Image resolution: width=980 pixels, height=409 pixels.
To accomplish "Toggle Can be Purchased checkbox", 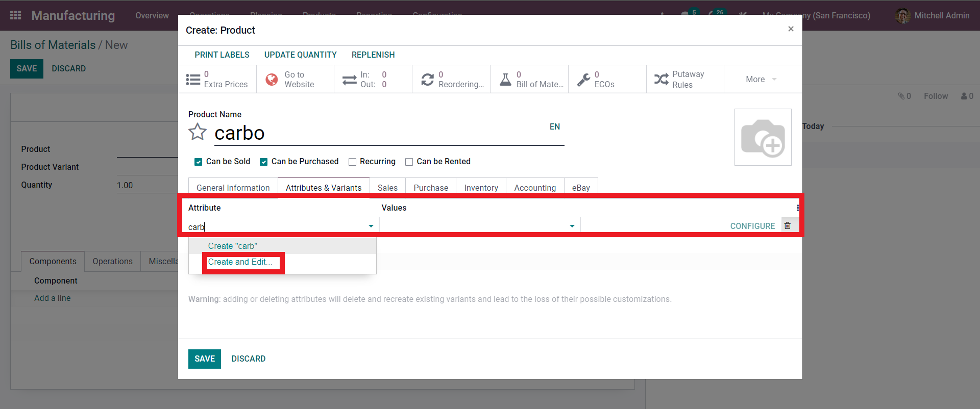I will [x=263, y=162].
